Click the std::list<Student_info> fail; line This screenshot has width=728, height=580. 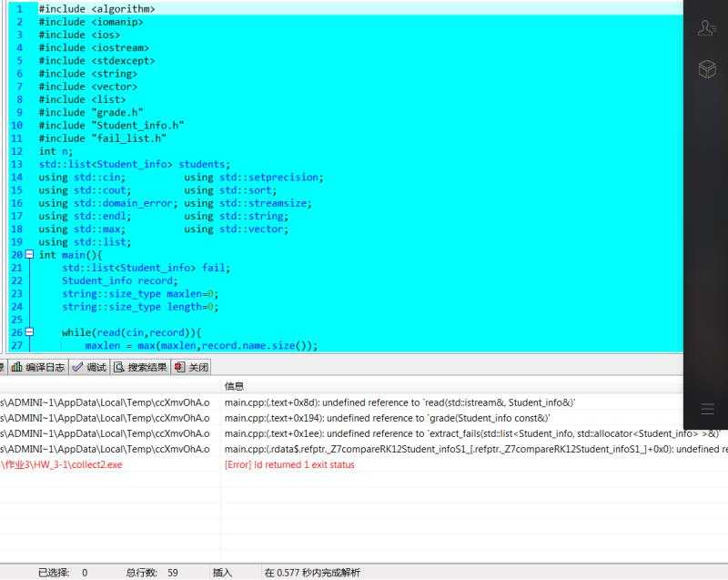point(147,268)
